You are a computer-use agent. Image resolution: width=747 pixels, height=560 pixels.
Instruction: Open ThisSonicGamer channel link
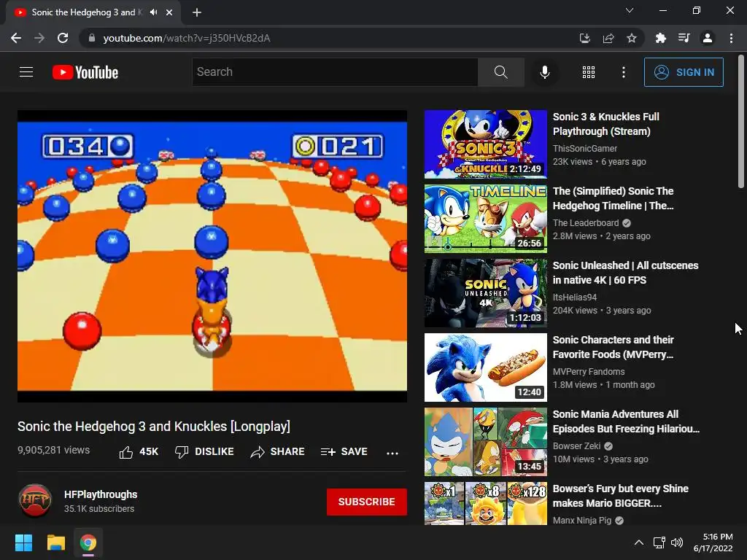click(584, 149)
